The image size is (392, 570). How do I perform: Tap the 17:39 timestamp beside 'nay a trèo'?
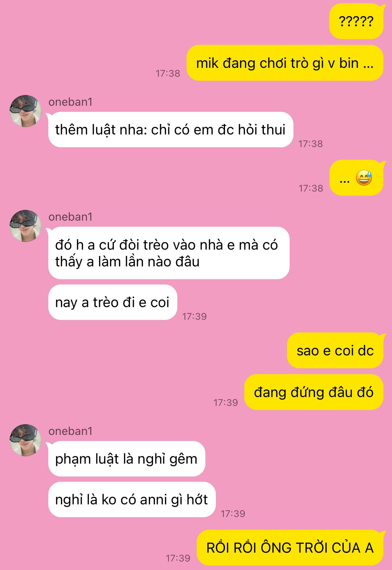(194, 317)
